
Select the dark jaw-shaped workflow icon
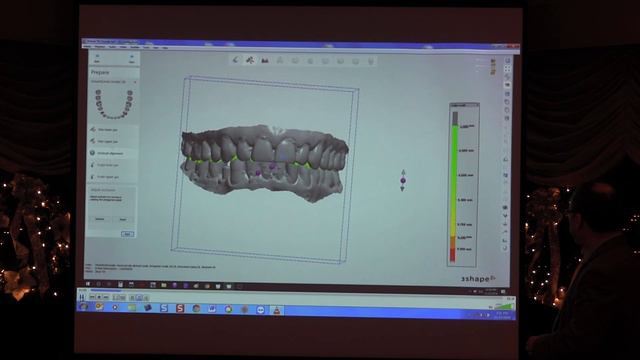click(265, 60)
